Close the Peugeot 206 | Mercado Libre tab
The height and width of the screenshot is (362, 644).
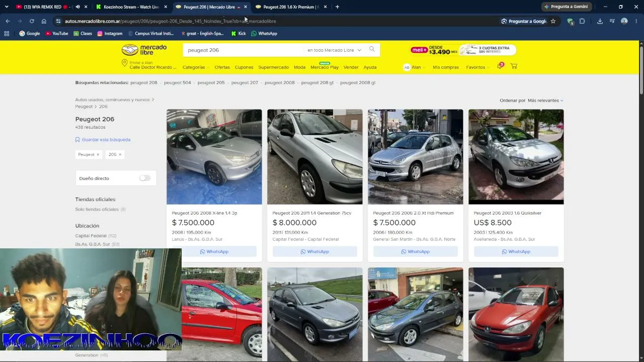click(246, 7)
